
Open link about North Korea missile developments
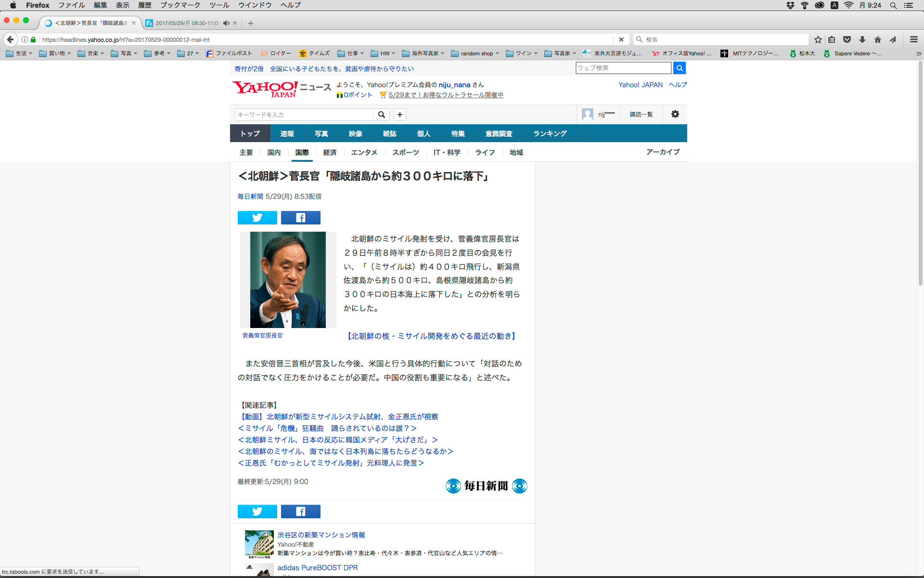coord(432,336)
